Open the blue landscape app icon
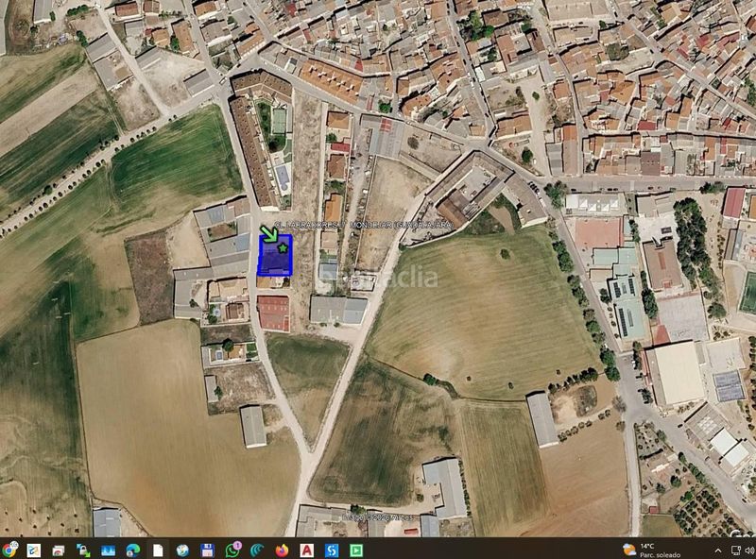 click(108, 550)
